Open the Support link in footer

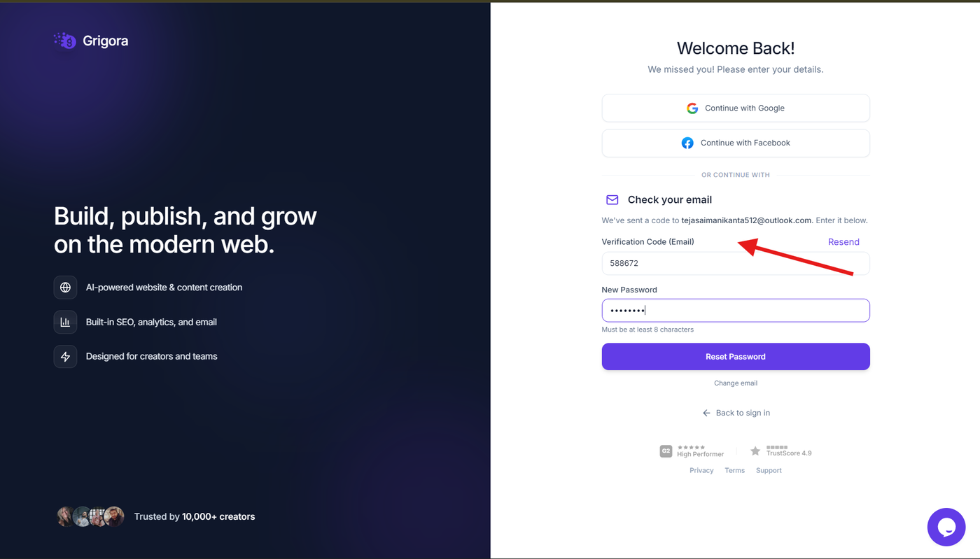click(769, 471)
